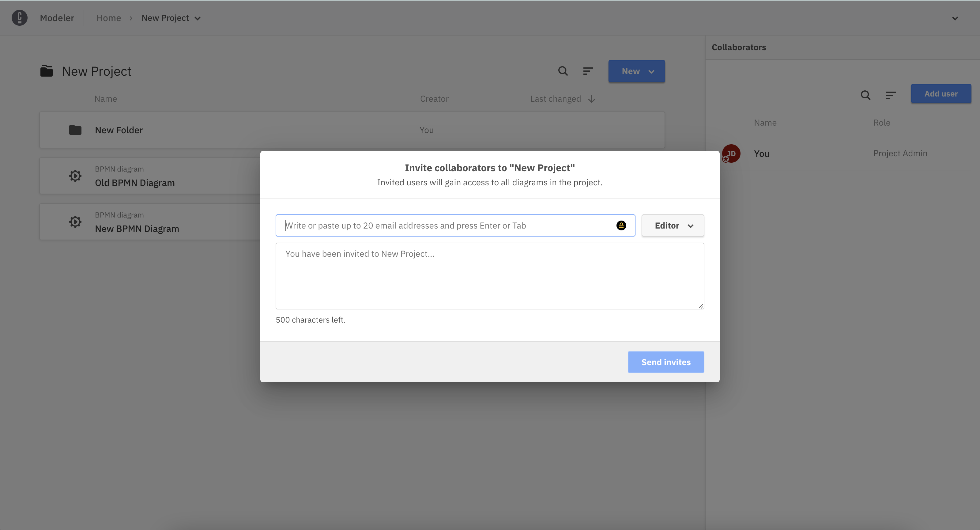Click Add user button in Collaborators panel
This screenshot has height=530, width=980.
pos(941,93)
